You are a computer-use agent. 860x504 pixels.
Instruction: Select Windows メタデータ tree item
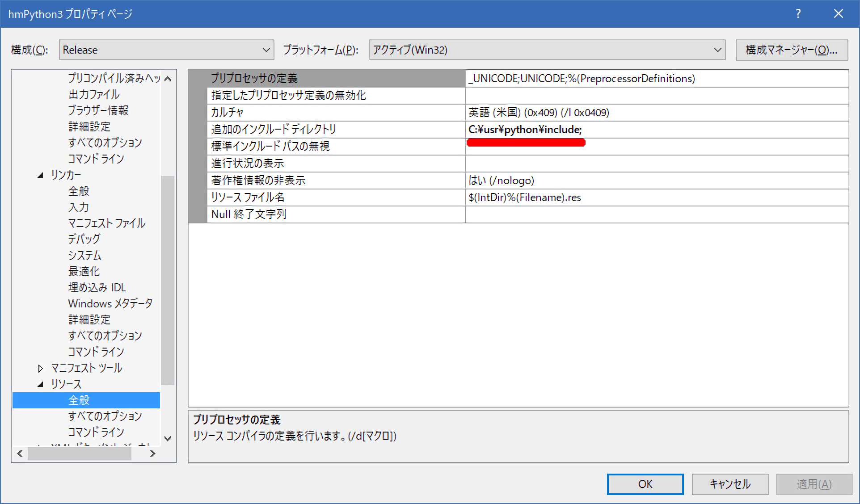(110, 304)
